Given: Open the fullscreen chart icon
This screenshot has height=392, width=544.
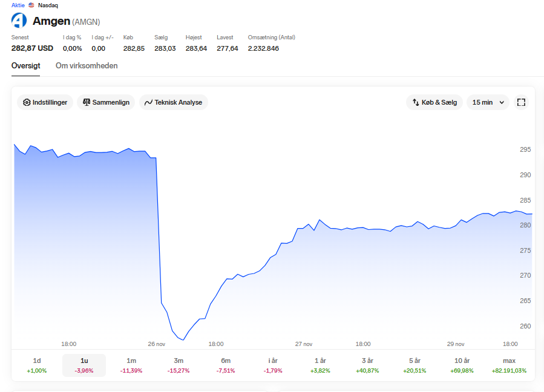Looking at the screenshot, I should 521,102.
